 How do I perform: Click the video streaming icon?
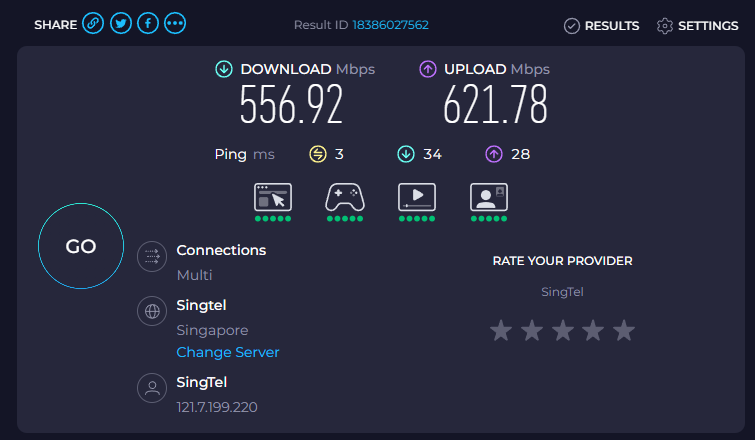pos(417,197)
